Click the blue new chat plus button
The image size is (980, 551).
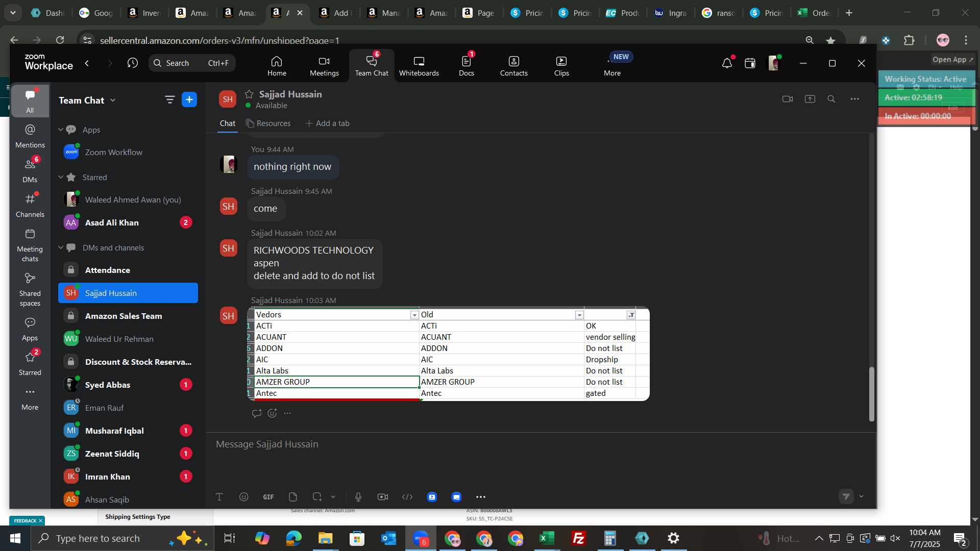click(189, 99)
